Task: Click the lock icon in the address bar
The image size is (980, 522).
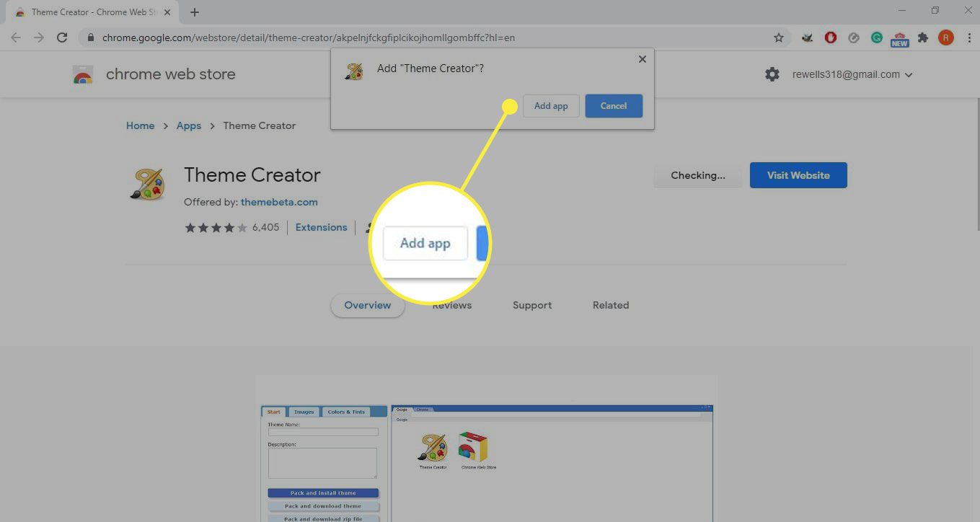Action: pos(90,37)
